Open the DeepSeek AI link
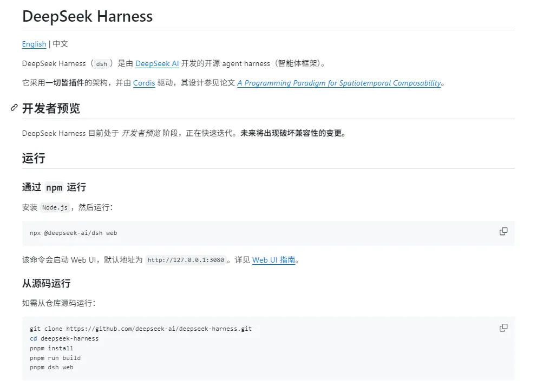Image resolution: width=543 pixels, height=392 pixels. click(x=157, y=63)
